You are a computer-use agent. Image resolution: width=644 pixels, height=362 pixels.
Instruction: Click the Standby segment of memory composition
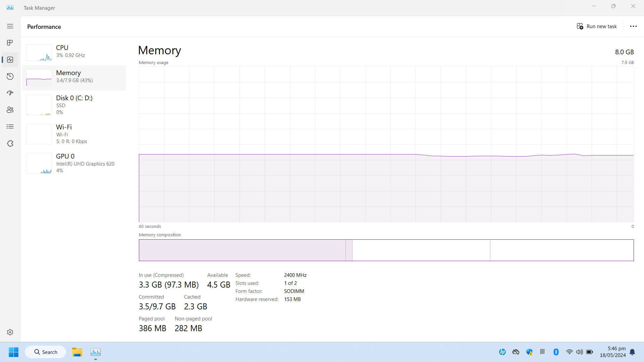(x=421, y=250)
